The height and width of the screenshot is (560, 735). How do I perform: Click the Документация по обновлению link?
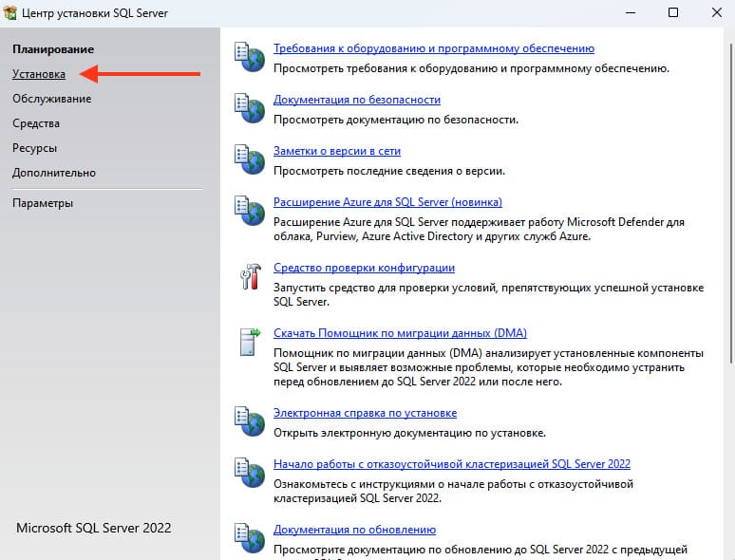[x=355, y=530]
